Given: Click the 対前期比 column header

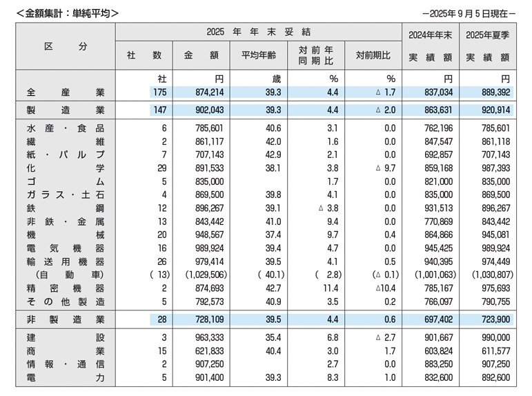Looking at the screenshot, I should 372,56.
